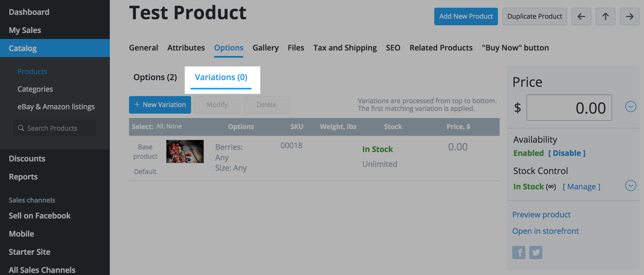Share product via Twitter icon
The image size is (644, 275).
coord(536,252)
